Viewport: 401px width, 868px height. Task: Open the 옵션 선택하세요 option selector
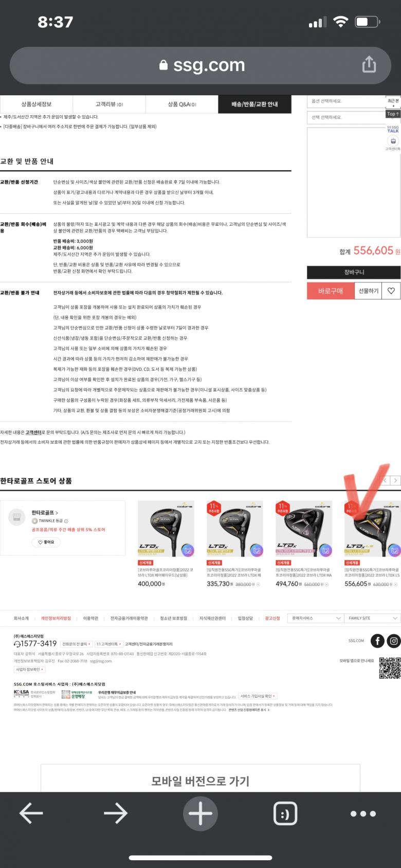pos(346,101)
